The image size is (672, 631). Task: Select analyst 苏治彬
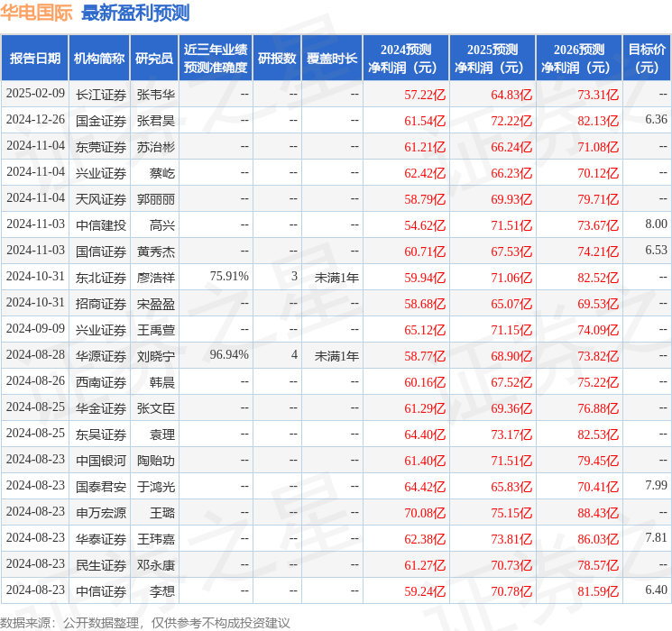[156, 147]
